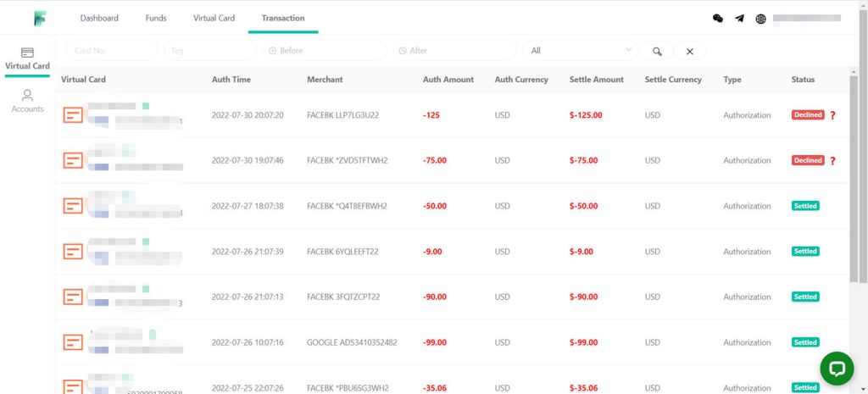Expand the All type dropdown

tap(580, 51)
